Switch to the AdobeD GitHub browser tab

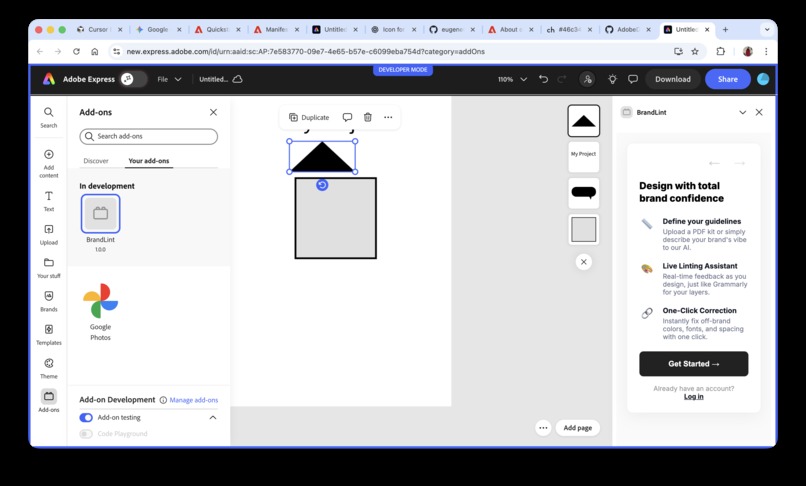627,30
